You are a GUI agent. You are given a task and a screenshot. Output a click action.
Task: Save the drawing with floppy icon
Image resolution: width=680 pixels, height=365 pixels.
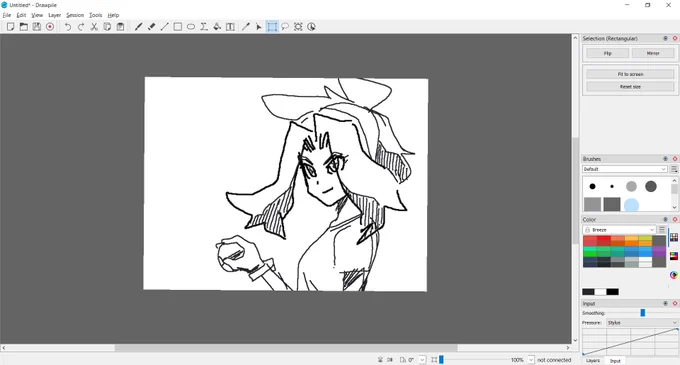point(37,27)
